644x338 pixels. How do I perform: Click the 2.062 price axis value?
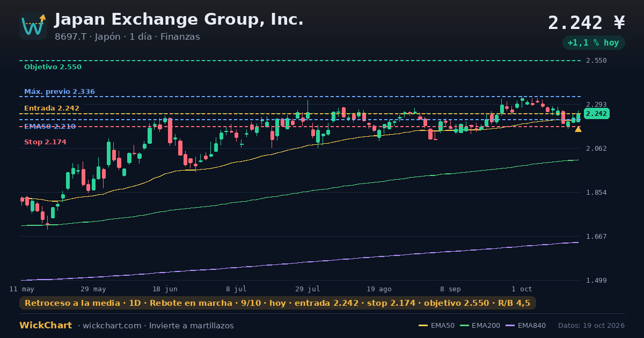coord(596,149)
